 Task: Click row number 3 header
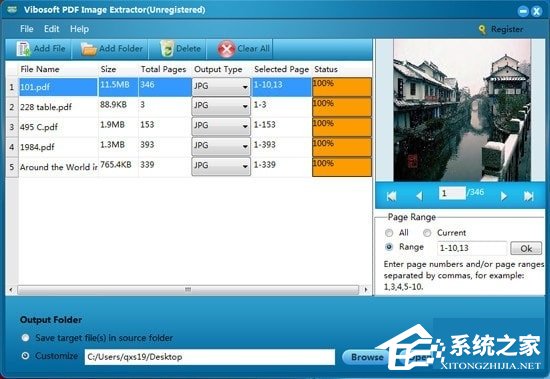(12, 127)
